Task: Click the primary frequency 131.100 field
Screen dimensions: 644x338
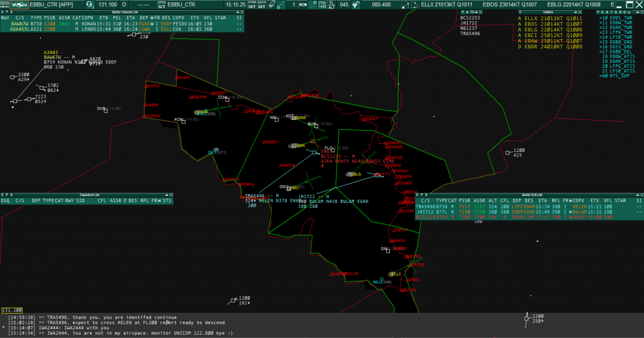Action: point(108,4)
